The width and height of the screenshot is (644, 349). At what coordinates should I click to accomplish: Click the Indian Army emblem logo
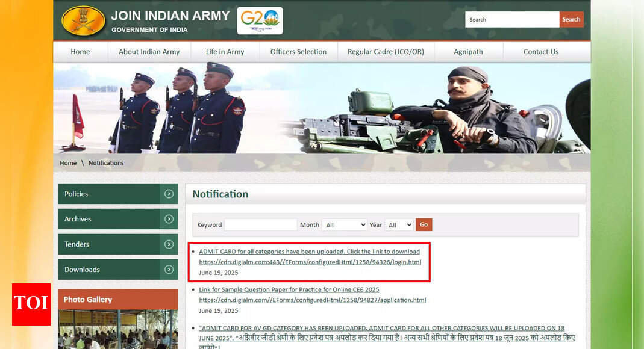(83, 21)
